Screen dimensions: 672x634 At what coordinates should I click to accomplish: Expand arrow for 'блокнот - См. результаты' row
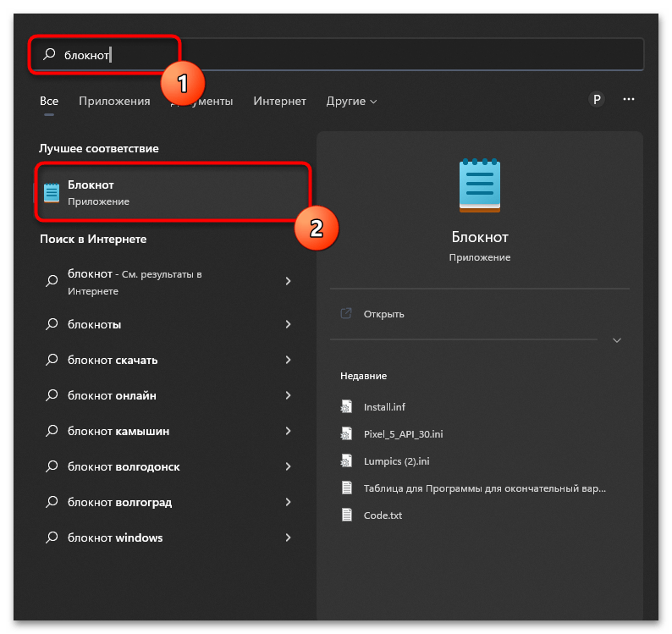tap(288, 281)
